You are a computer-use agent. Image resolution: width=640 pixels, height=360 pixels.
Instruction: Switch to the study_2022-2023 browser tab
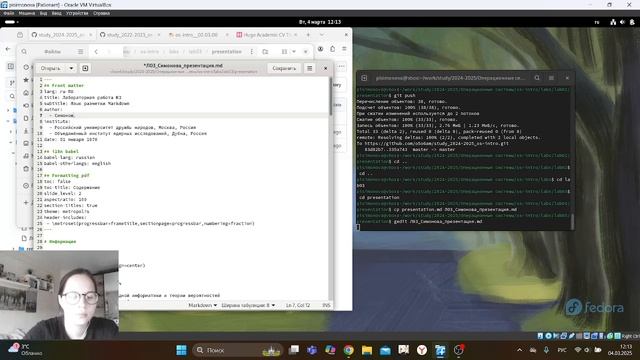click(x=129, y=35)
